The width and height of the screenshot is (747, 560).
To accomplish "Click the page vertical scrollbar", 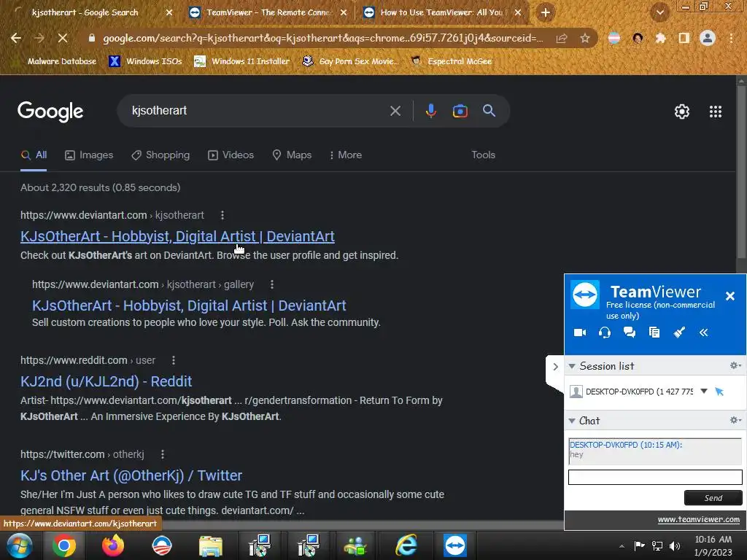I will click(x=741, y=171).
